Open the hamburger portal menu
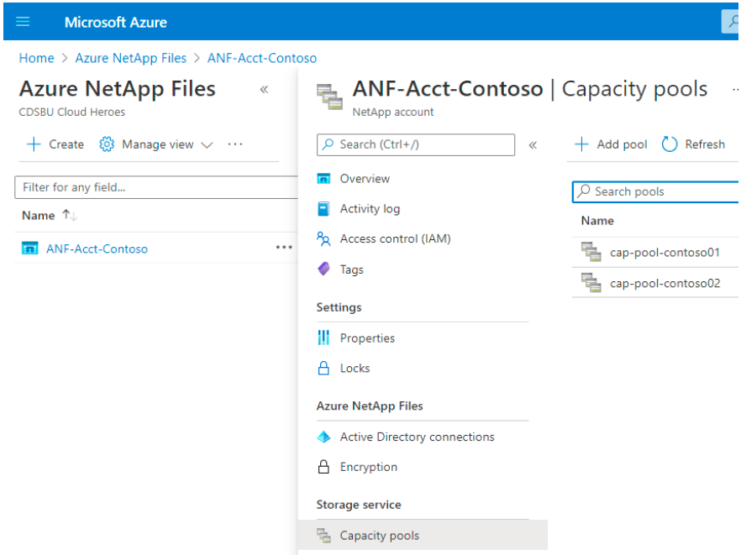 pyautogui.click(x=23, y=22)
